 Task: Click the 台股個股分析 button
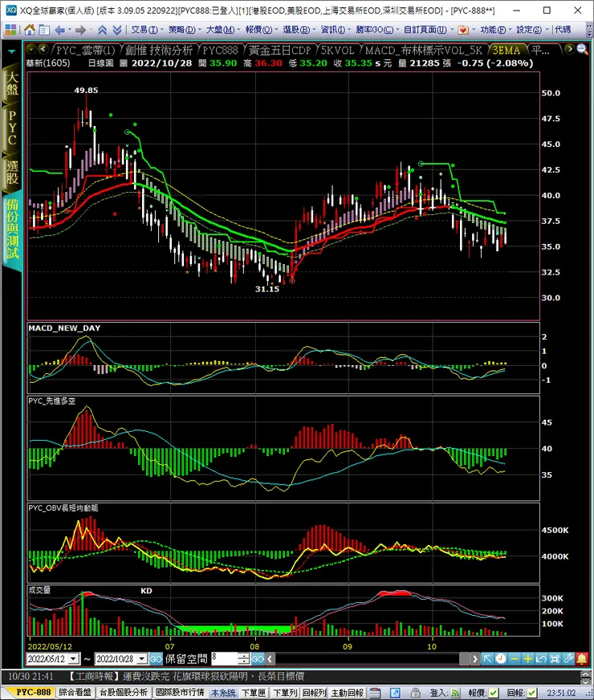[x=124, y=692]
